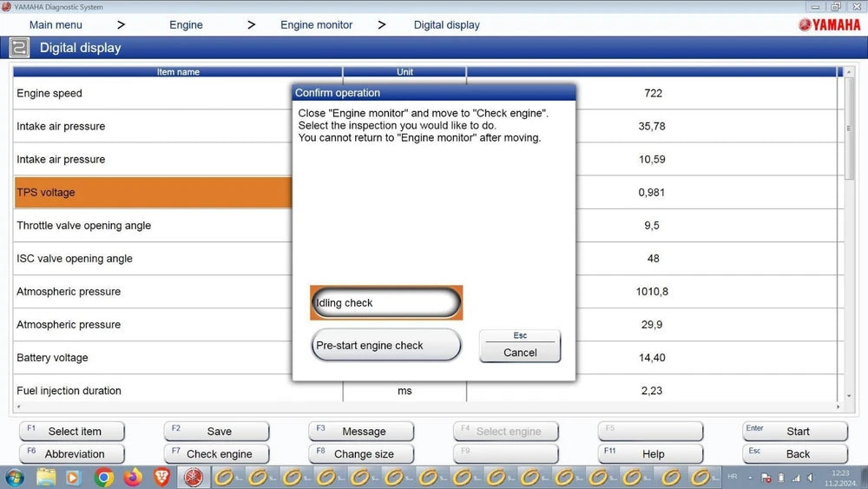868x489 pixels.
Task: Click the engine speed value 722
Action: point(654,93)
